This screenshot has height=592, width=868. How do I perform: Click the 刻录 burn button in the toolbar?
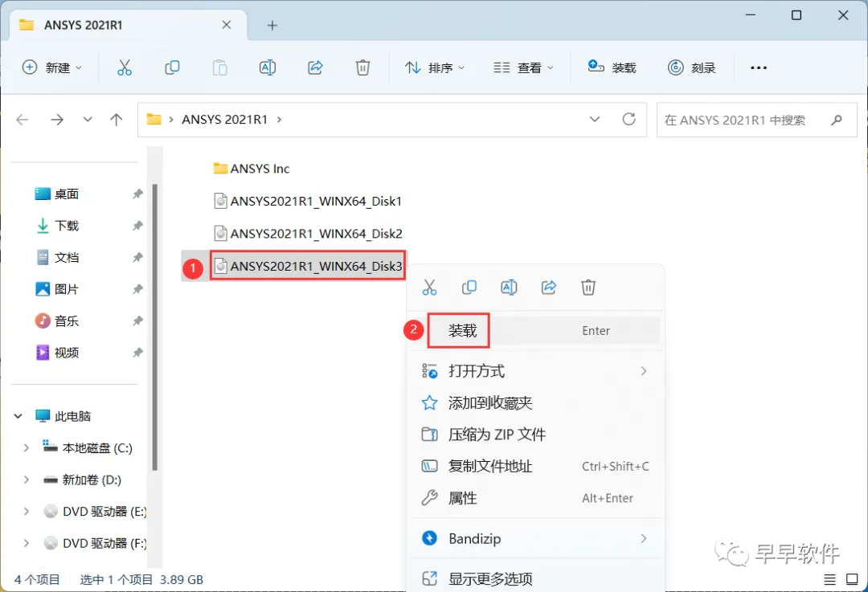tap(691, 67)
